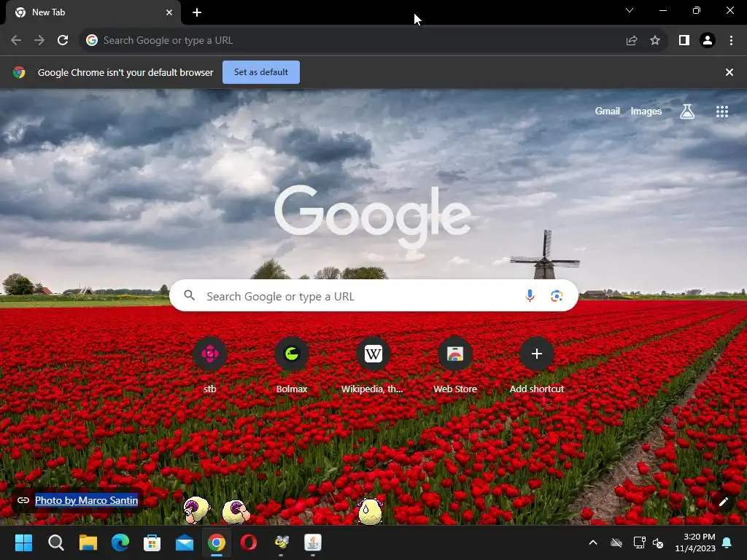Click the browser forward arrow
The height and width of the screenshot is (560, 747).
(39, 41)
